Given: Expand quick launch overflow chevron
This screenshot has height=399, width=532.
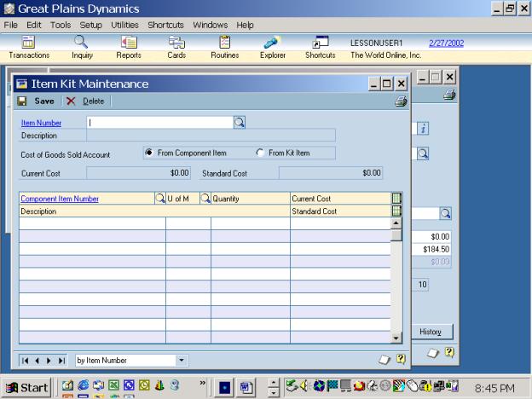Looking at the screenshot, I should tap(203, 383).
